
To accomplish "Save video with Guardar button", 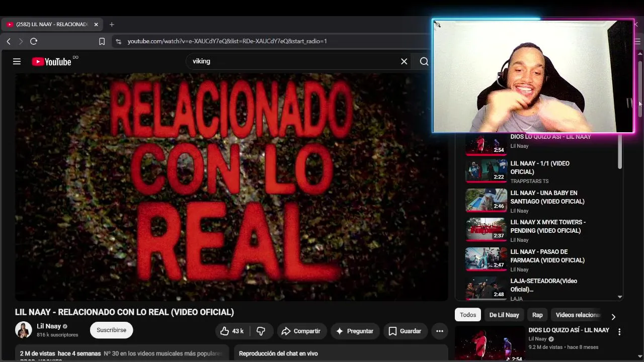I will 405,331.
